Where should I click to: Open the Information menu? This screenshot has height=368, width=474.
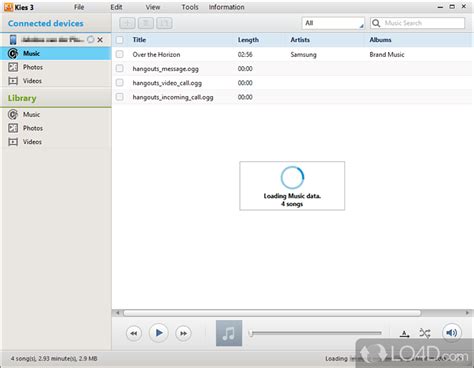tap(226, 7)
